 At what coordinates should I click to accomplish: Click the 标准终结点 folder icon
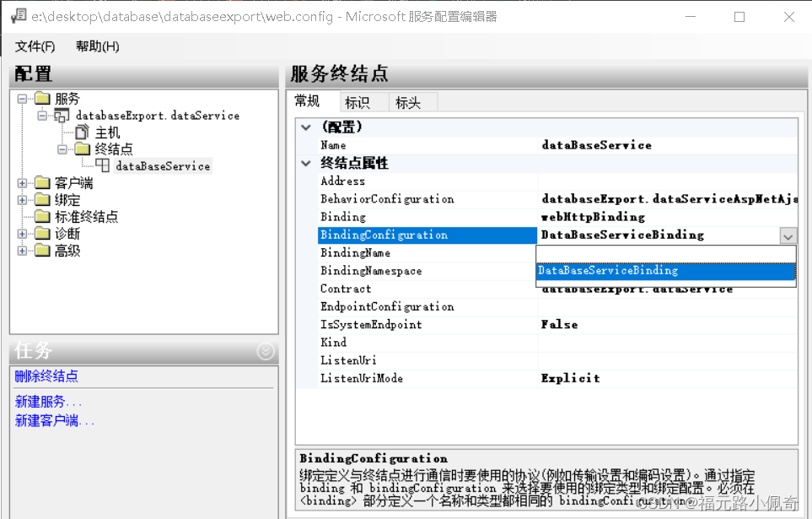tap(42, 216)
